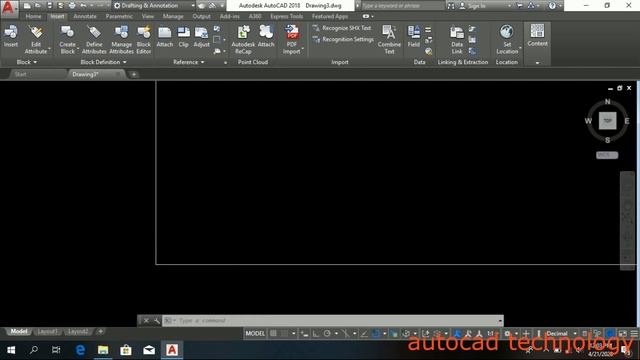Start PDF Import
This screenshot has width=640, height=360.
pos(292,39)
